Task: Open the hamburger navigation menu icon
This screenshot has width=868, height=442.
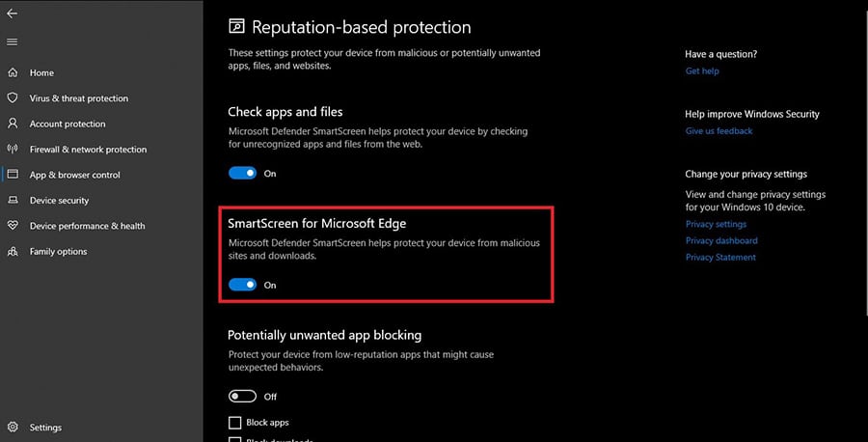Action: (x=12, y=42)
